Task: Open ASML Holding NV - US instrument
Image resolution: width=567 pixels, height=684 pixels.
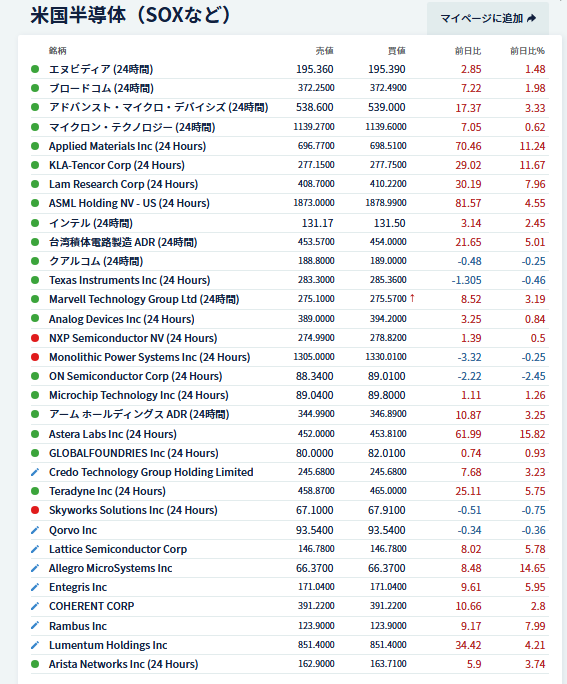Action: coord(129,203)
